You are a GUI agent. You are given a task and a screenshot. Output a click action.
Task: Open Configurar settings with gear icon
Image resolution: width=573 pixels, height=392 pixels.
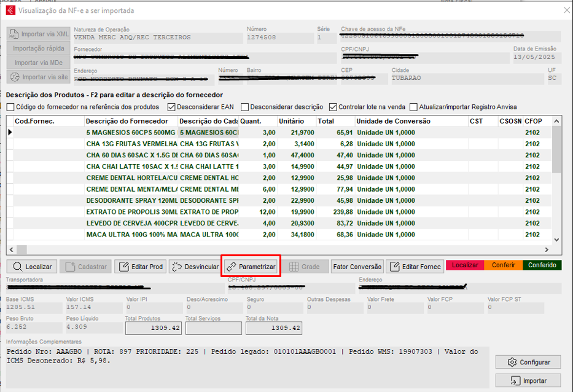pos(528,362)
